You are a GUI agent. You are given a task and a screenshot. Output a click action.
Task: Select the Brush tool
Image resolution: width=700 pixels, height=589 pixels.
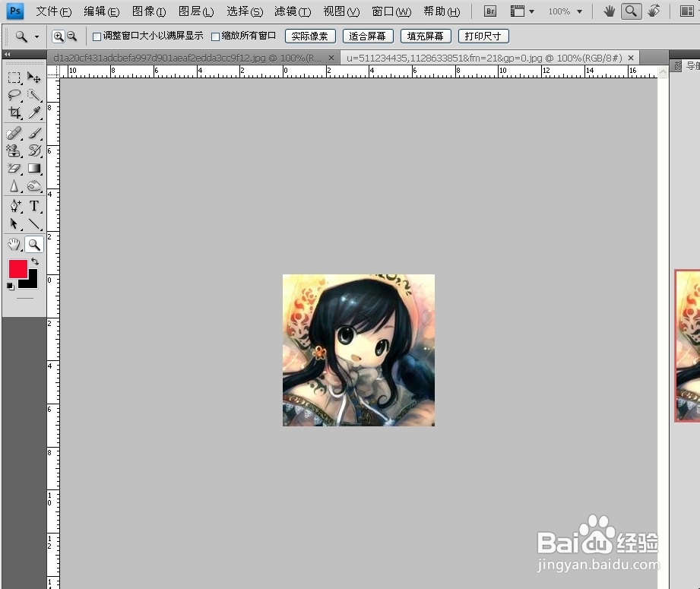34,134
